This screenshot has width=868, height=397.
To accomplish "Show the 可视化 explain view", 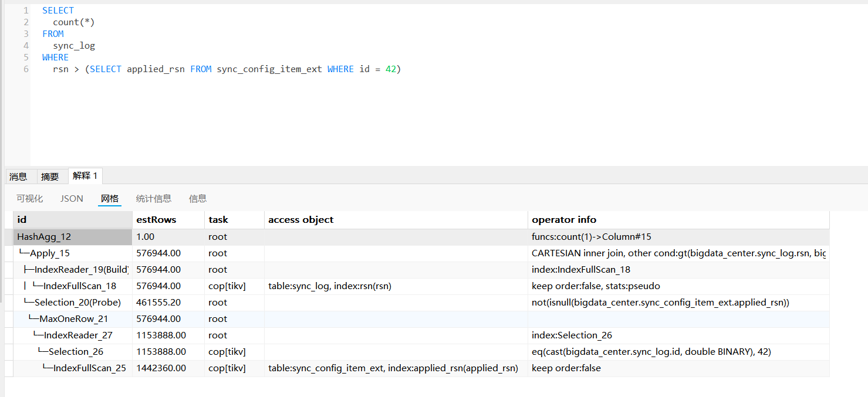I will coord(29,199).
